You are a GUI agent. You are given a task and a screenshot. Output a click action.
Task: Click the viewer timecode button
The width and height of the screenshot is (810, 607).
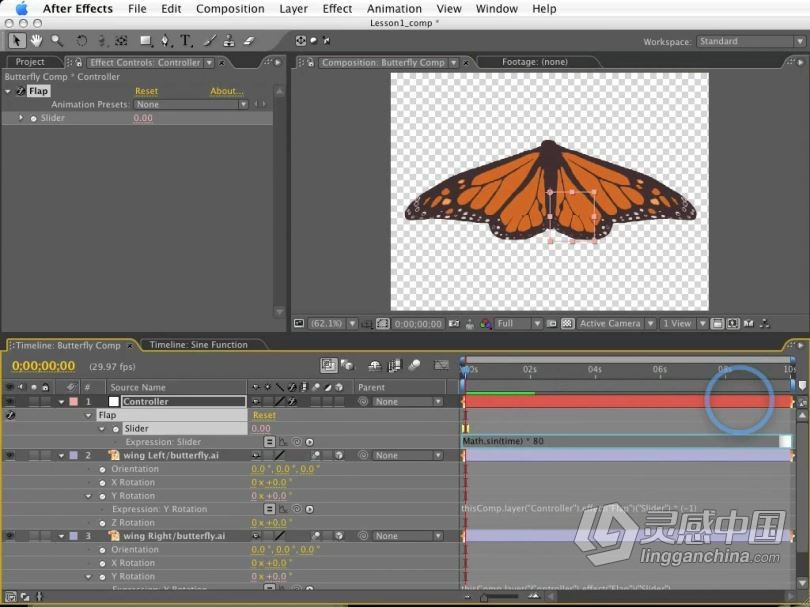pyautogui.click(x=418, y=324)
